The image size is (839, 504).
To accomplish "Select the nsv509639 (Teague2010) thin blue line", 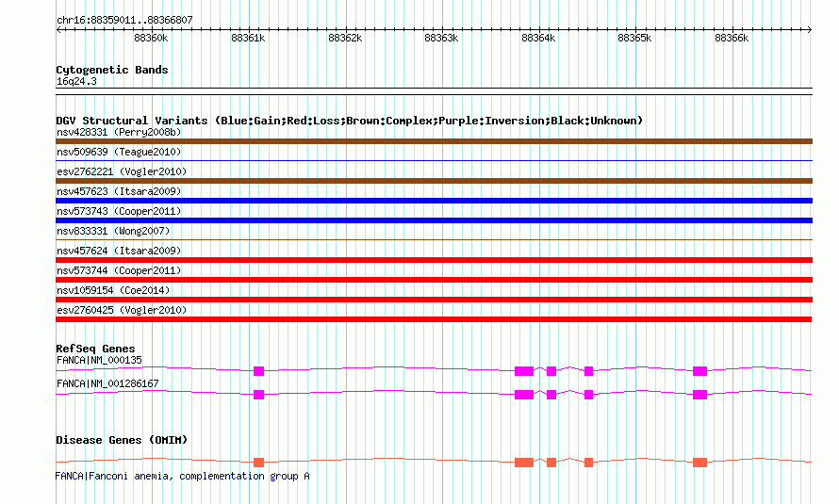I will (434, 160).
